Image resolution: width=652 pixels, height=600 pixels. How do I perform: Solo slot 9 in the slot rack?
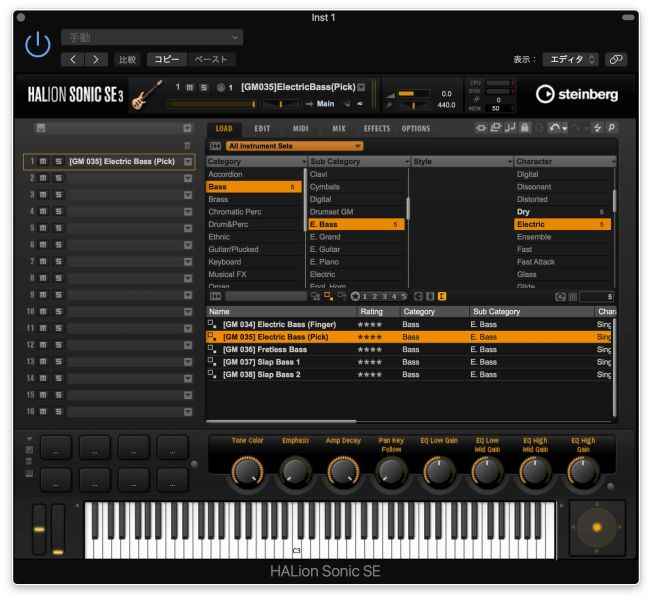(x=59, y=295)
